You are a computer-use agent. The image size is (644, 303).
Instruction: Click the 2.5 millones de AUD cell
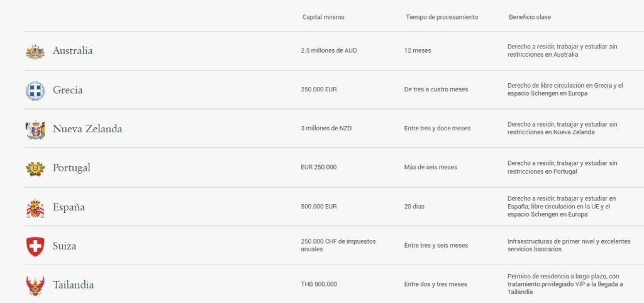point(329,50)
